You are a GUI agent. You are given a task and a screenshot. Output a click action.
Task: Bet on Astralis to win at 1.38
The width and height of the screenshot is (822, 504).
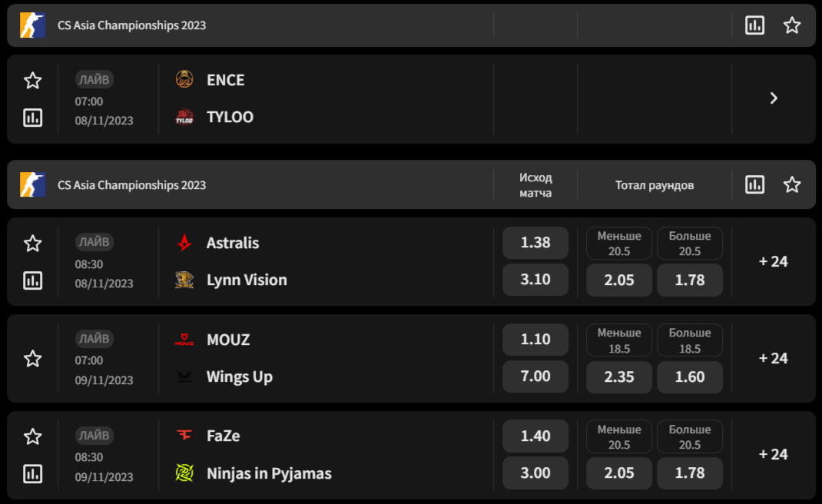click(535, 243)
